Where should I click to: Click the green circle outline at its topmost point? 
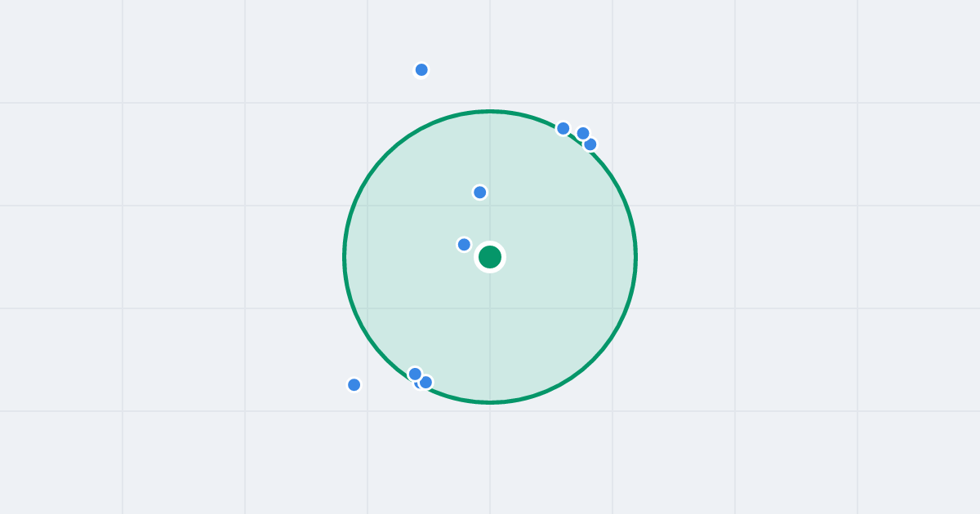click(x=490, y=111)
